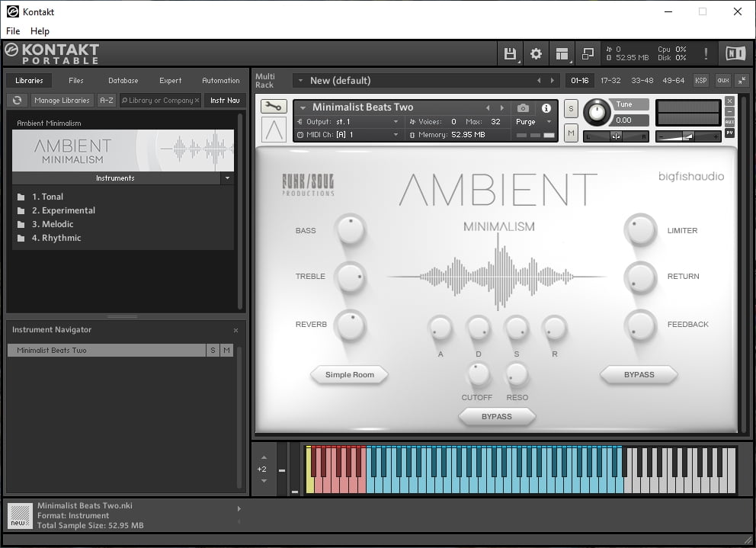Open Instruments dropdown arrow in Ambient Minimalism library
The width and height of the screenshot is (756, 548).
tap(227, 178)
